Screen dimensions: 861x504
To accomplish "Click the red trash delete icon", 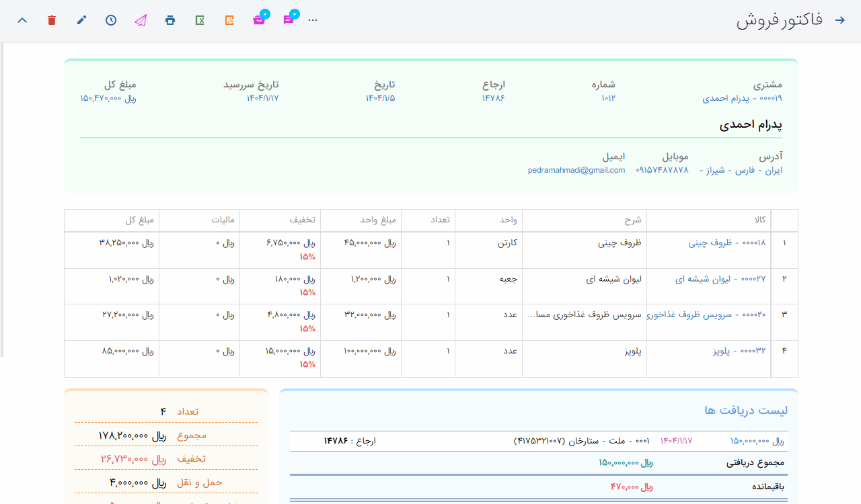I will pos(52,20).
